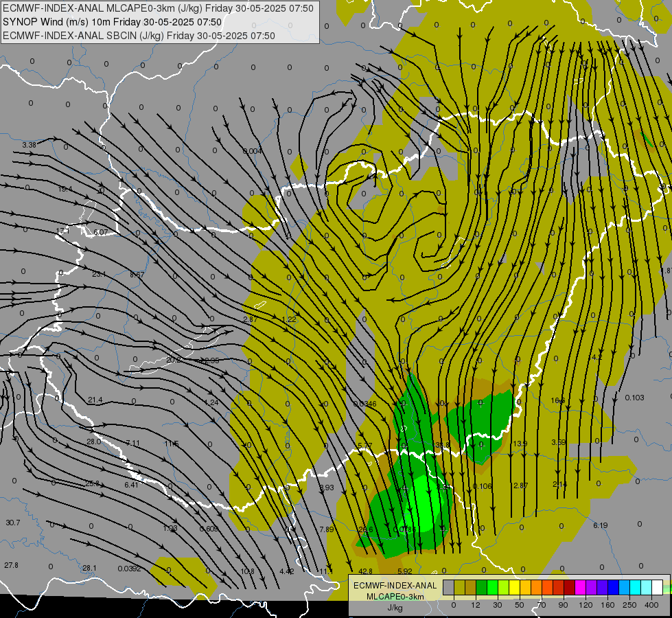Click the map value '27.8'
The width and height of the screenshot is (672, 618).
[11, 565]
